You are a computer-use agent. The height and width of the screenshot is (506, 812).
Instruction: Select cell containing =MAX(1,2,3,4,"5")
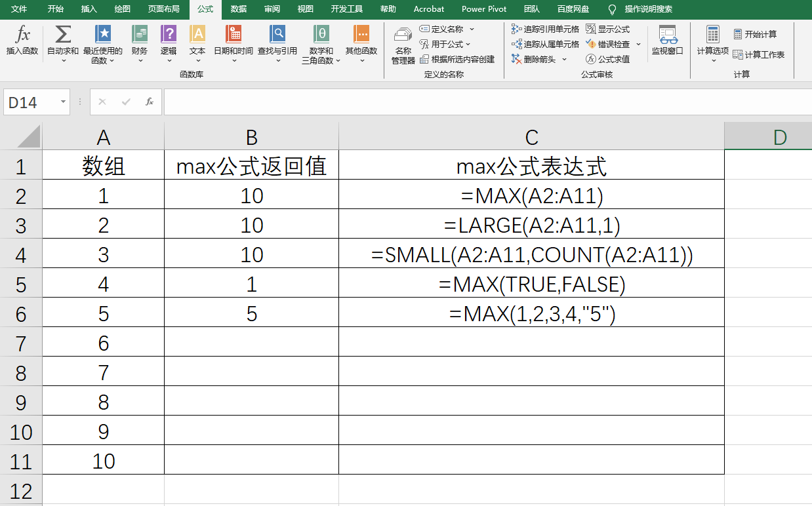pos(532,313)
